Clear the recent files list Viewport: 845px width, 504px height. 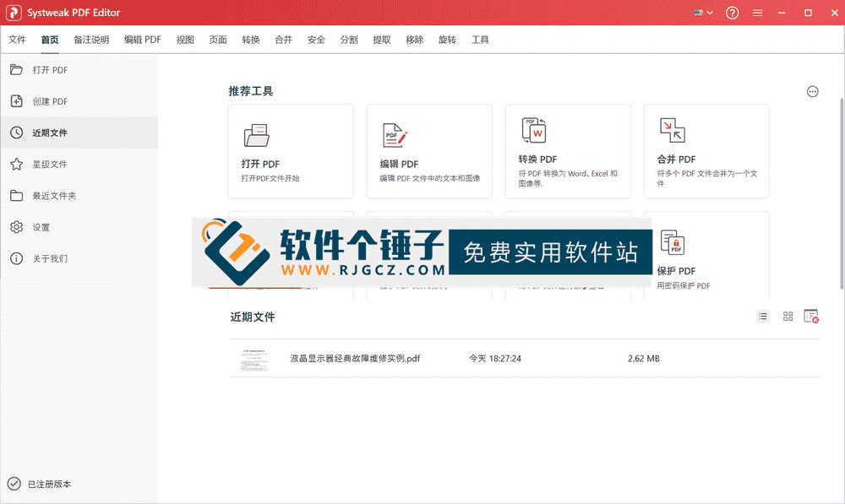click(812, 316)
